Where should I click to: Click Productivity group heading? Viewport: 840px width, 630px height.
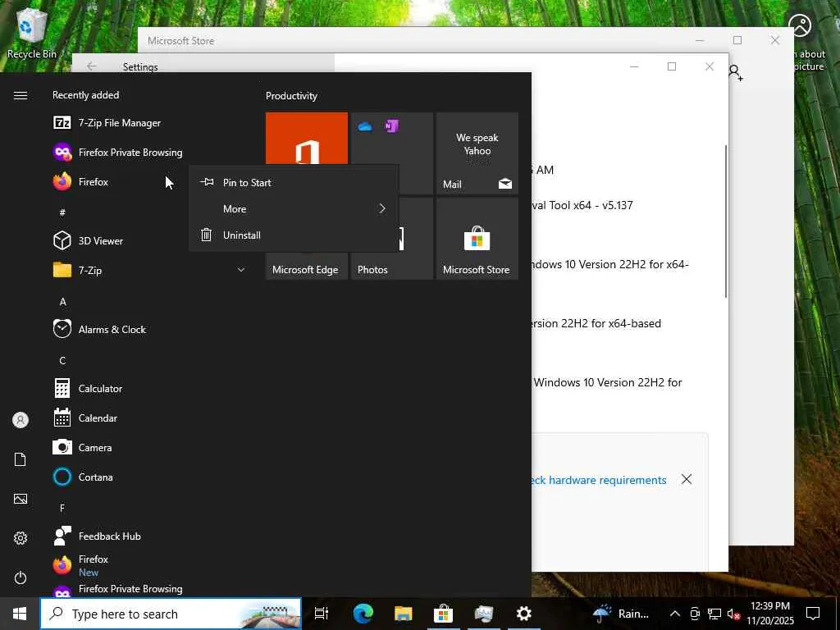click(x=291, y=96)
